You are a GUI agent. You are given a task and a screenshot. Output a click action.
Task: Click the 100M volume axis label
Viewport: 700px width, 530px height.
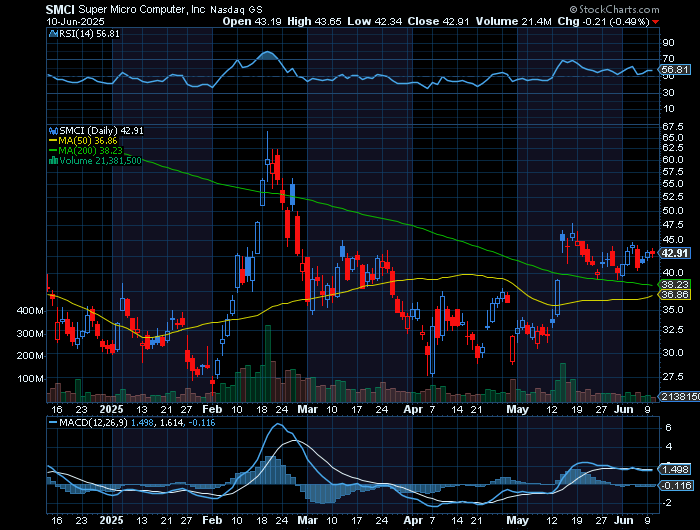[x=30, y=379]
